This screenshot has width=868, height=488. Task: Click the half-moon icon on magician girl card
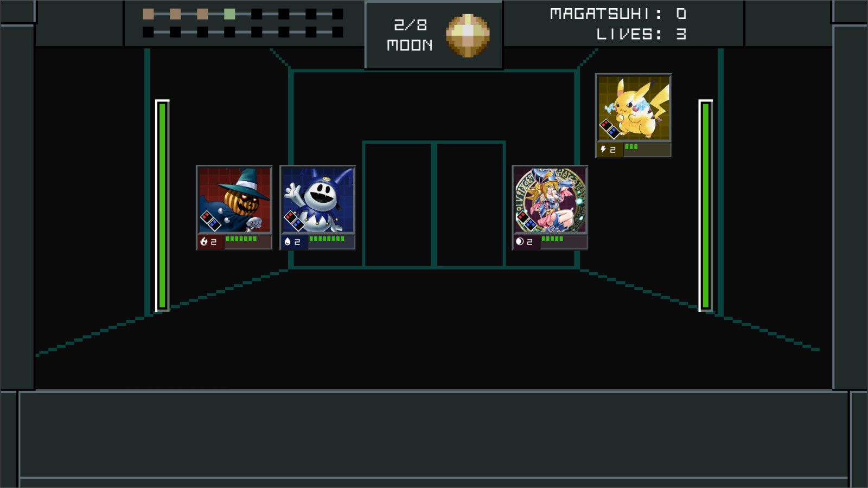(x=520, y=242)
